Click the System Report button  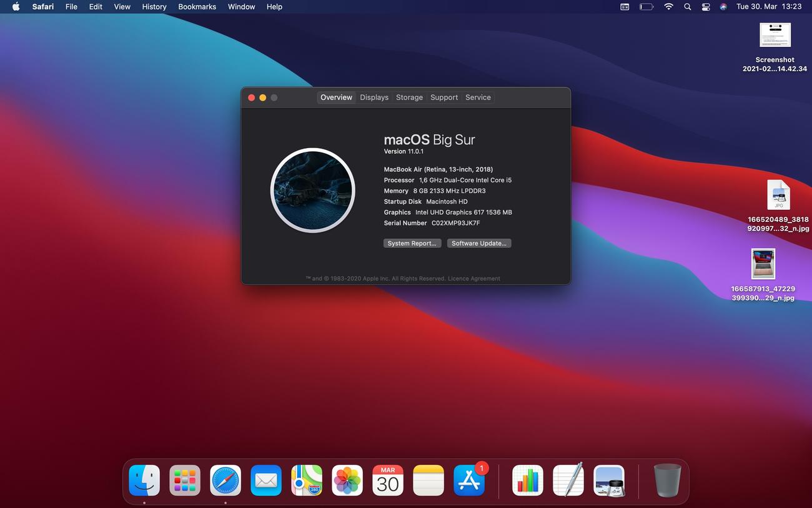tap(412, 243)
